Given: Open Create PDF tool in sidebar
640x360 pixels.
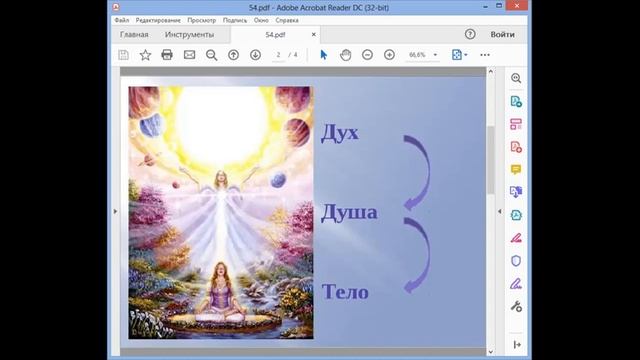Looking at the screenshot, I should (516, 147).
